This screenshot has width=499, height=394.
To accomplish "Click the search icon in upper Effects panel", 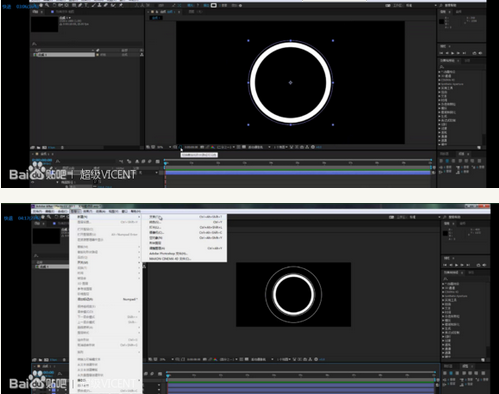I will tap(442, 67).
